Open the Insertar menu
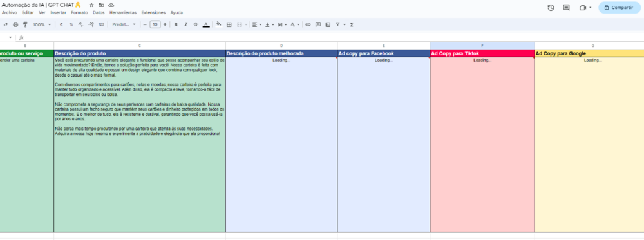This screenshot has width=644, height=240. pos(59,13)
